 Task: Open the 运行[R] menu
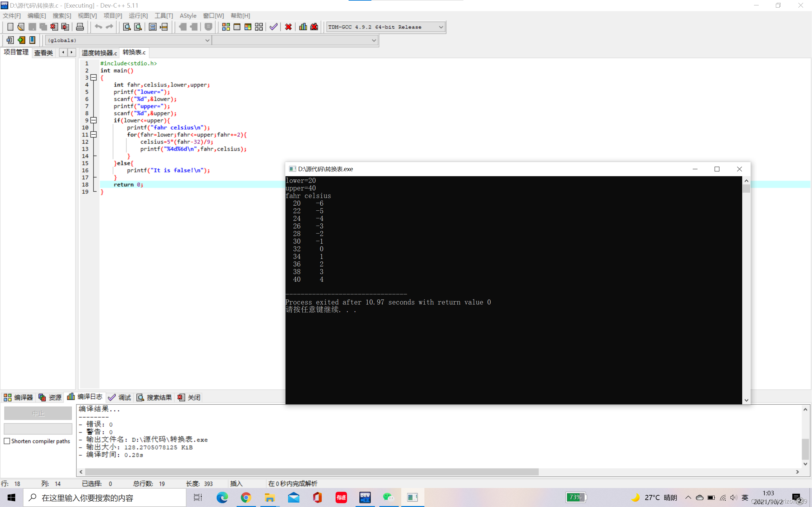138,16
